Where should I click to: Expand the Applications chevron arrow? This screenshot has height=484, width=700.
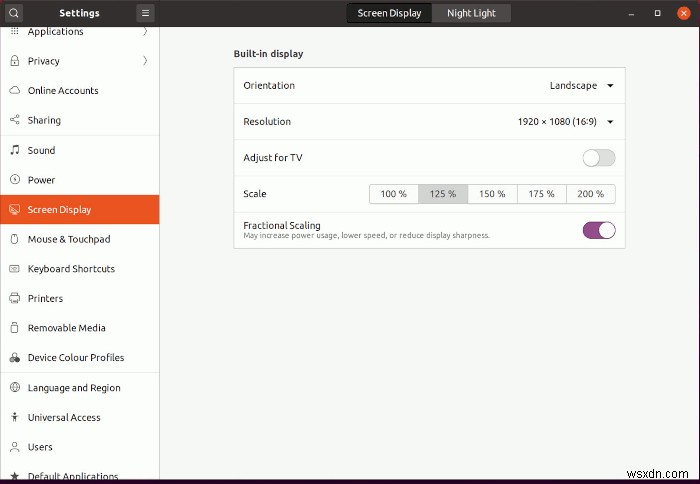145,31
